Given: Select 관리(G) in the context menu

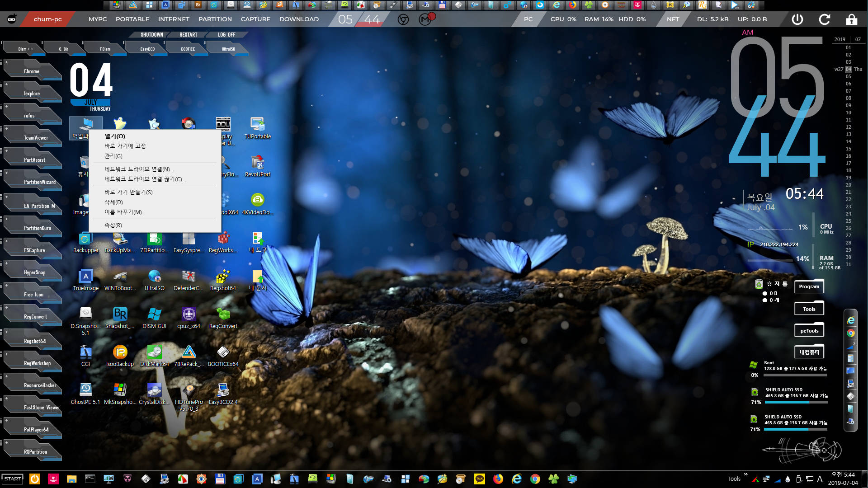Looking at the screenshot, I should click(x=155, y=156).
